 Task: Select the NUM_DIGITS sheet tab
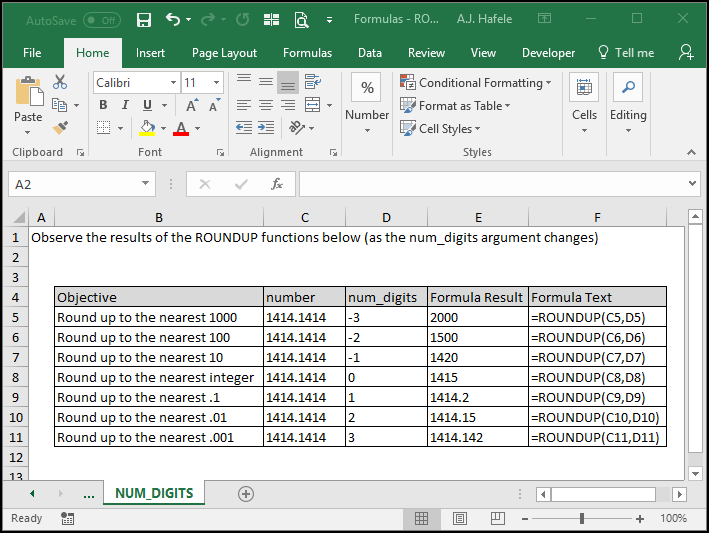[154, 493]
